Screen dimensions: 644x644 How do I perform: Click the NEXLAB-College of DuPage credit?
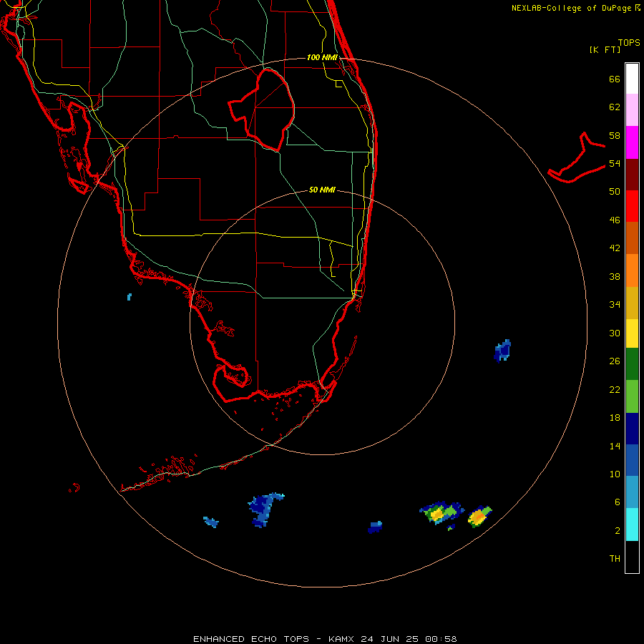[x=575, y=8]
